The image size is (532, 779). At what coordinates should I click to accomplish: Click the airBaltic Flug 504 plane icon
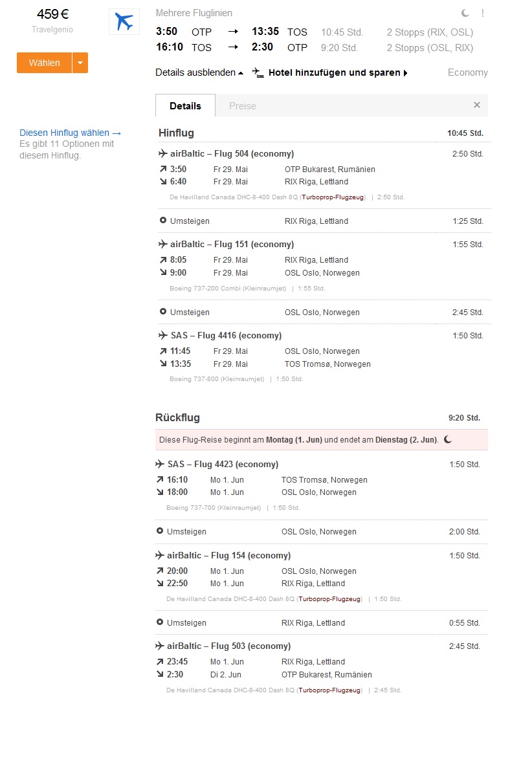click(x=163, y=153)
